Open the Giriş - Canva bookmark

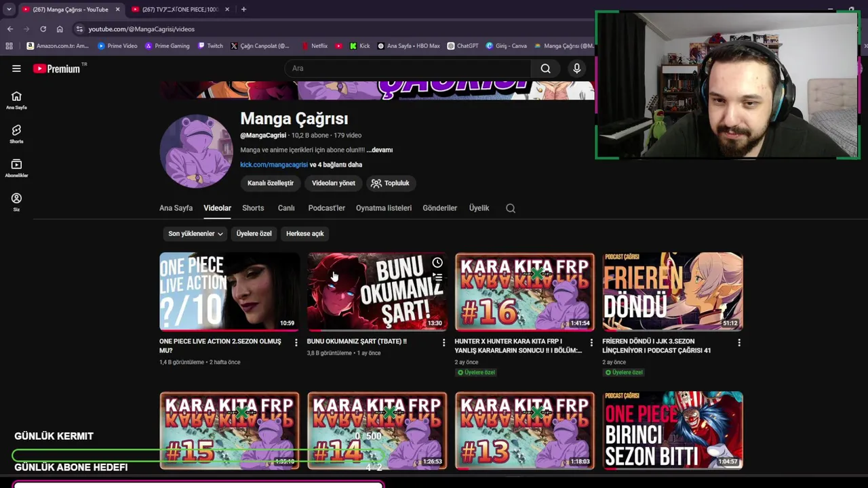click(x=507, y=46)
